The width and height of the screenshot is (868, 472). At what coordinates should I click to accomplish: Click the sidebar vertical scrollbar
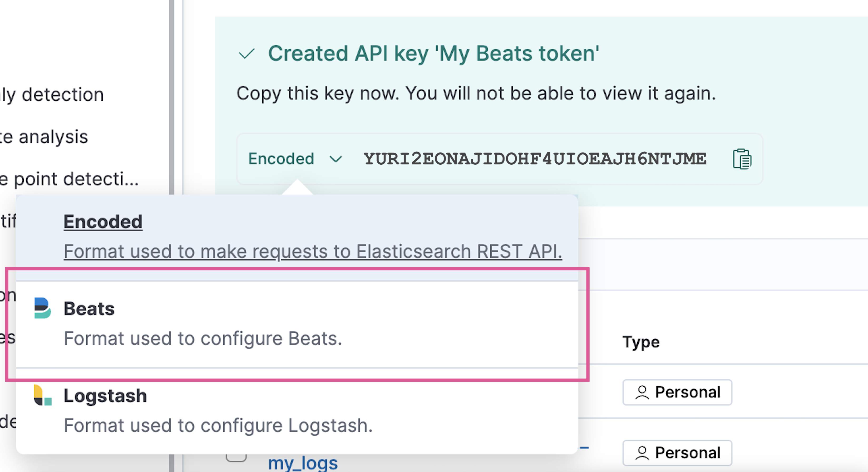171,101
